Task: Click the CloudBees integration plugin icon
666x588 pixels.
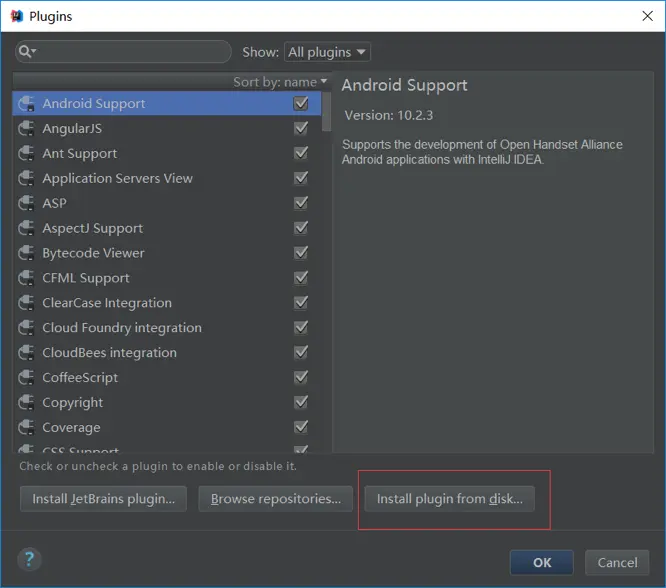Action: pyautogui.click(x=26, y=353)
